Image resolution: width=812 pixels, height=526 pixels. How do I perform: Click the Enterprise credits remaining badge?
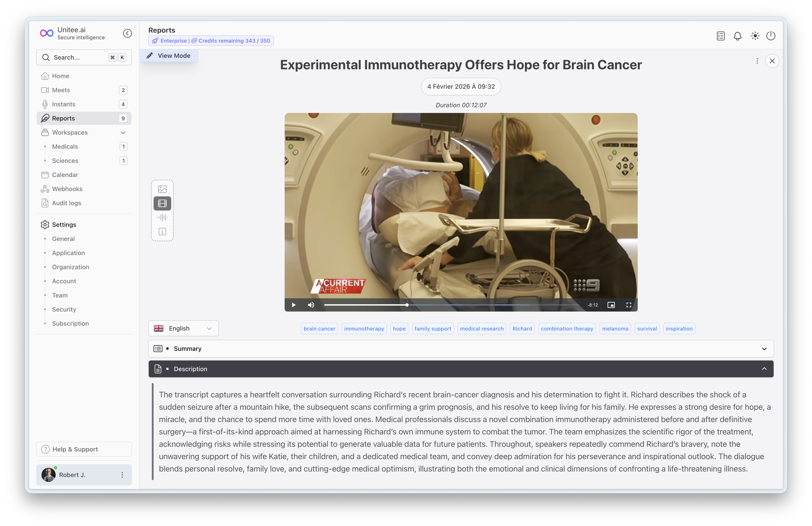211,41
